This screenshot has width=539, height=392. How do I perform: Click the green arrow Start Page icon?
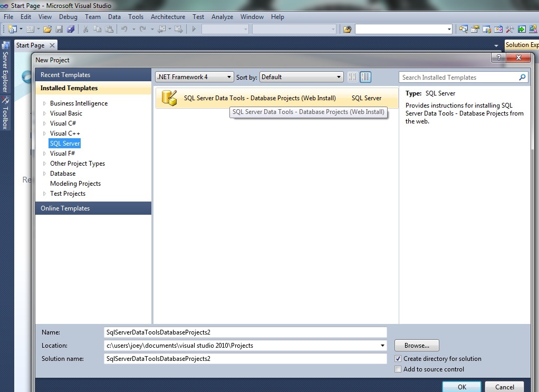[x=522, y=29]
